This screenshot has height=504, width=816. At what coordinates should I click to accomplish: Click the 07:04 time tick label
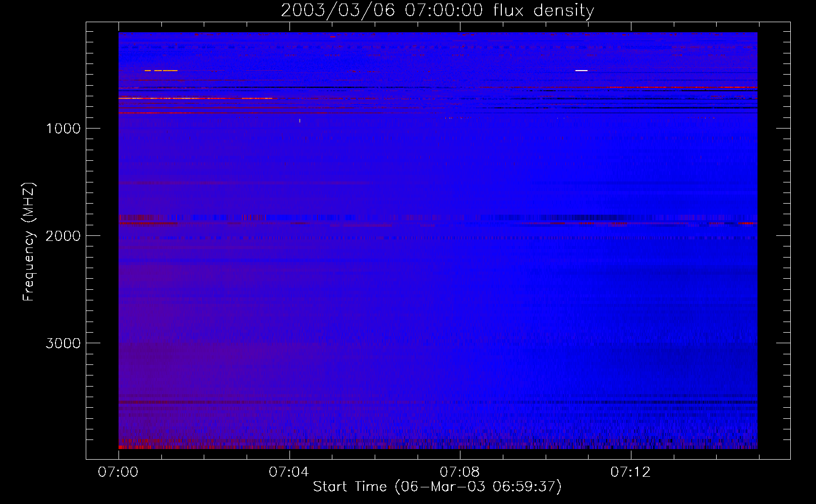(288, 472)
